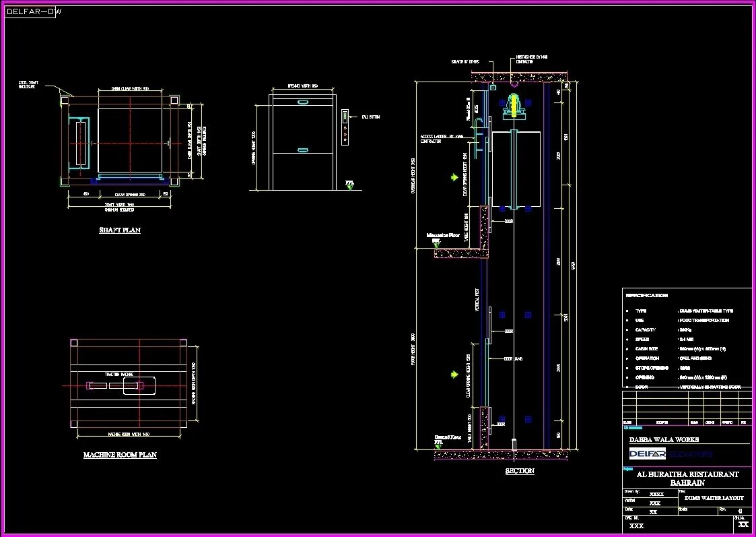
Task: Click the XX value in the Date field
Action: click(x=654, y=511)
